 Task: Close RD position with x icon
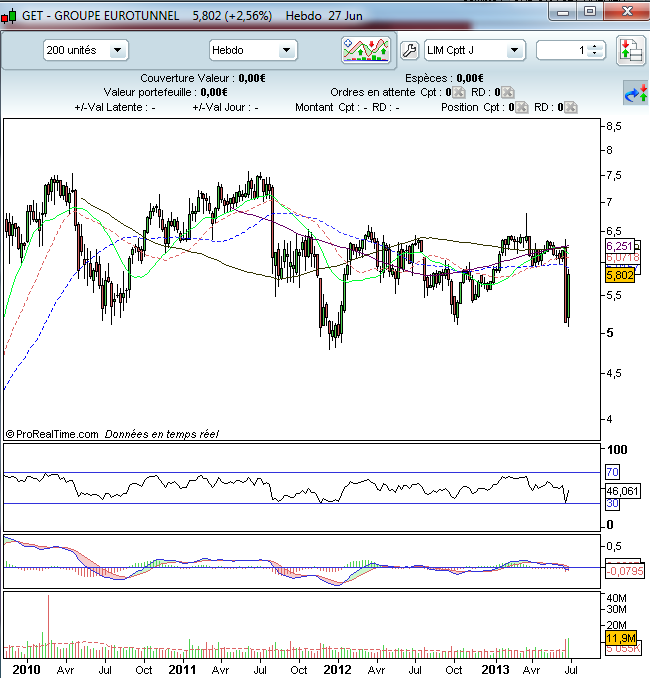571,107
